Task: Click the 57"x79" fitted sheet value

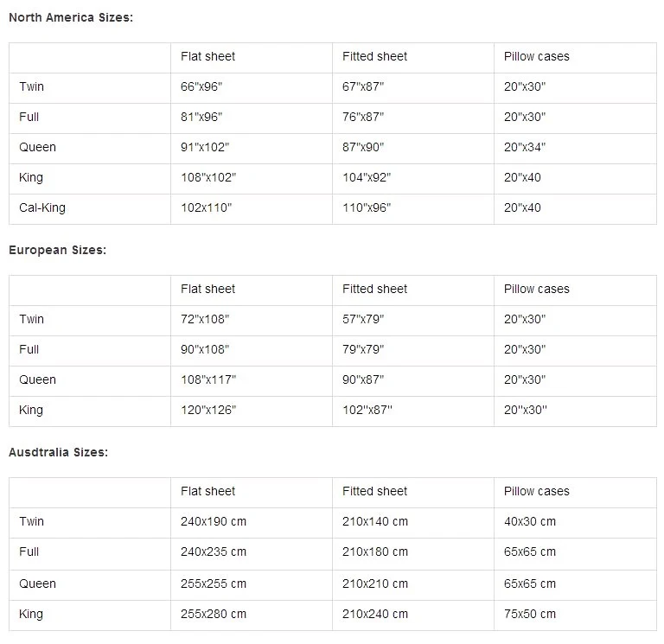Action: (x=363, y=319)
